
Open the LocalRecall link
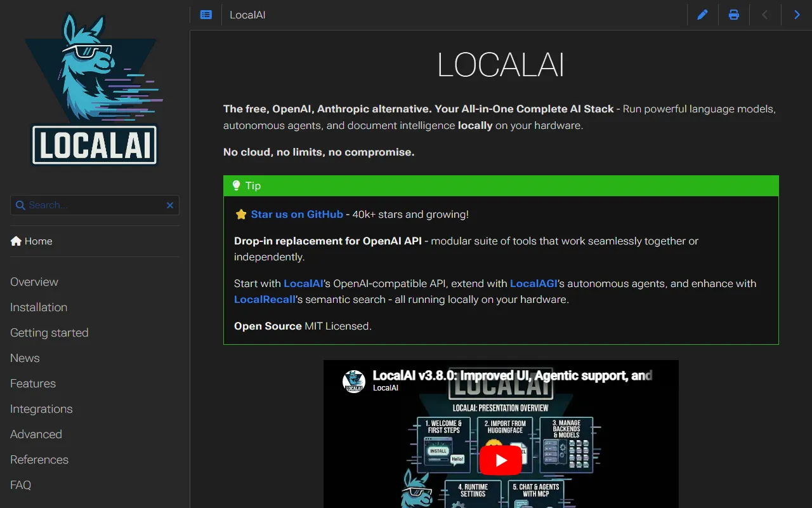265,299
